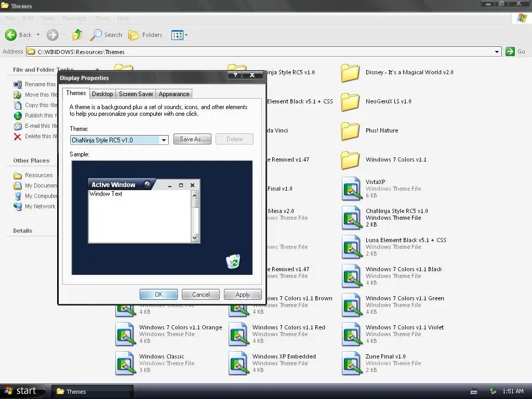Open the Search magnifier tool

96,35
